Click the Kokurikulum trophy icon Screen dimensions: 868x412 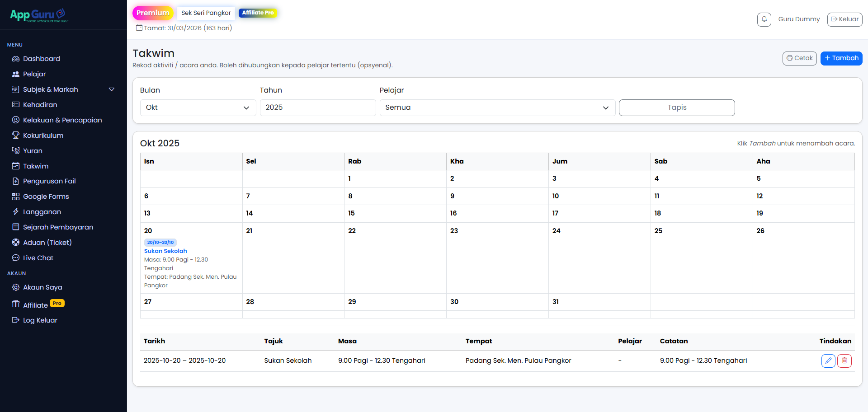click(16, 135)
